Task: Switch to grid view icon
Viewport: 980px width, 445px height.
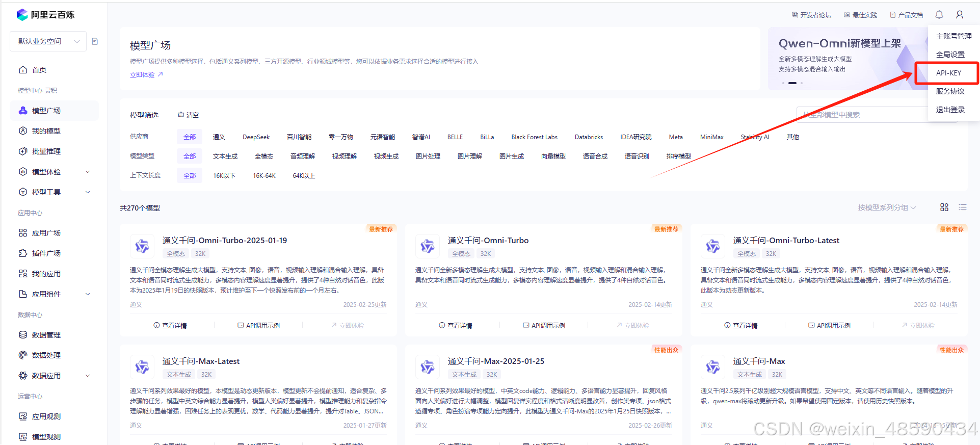Action: [944, 207]
